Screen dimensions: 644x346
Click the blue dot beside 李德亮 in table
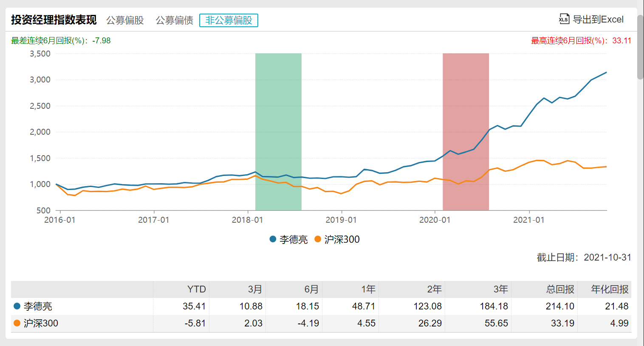[x=17, y=306]
